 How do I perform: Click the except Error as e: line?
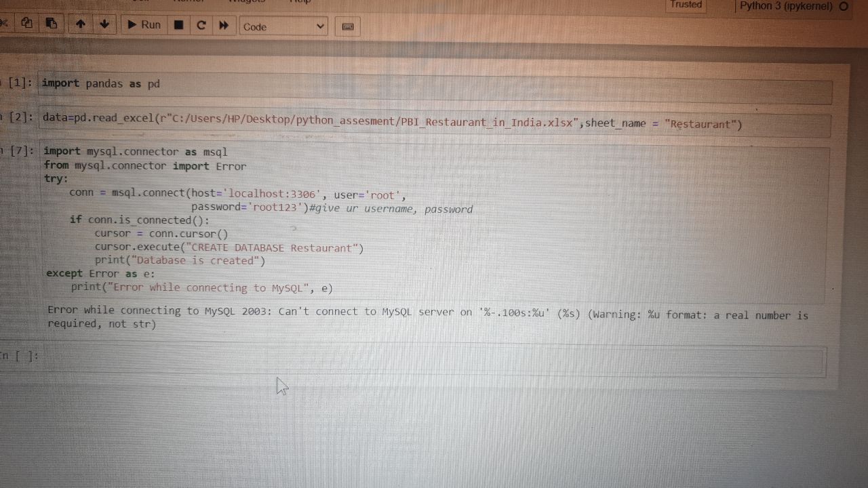pyautogui.click(x=100, y=274)
